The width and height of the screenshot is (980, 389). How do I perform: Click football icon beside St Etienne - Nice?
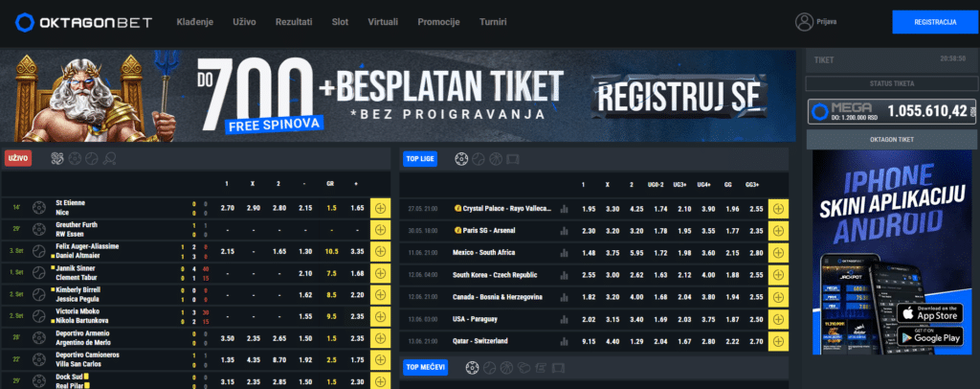(39, 208)
